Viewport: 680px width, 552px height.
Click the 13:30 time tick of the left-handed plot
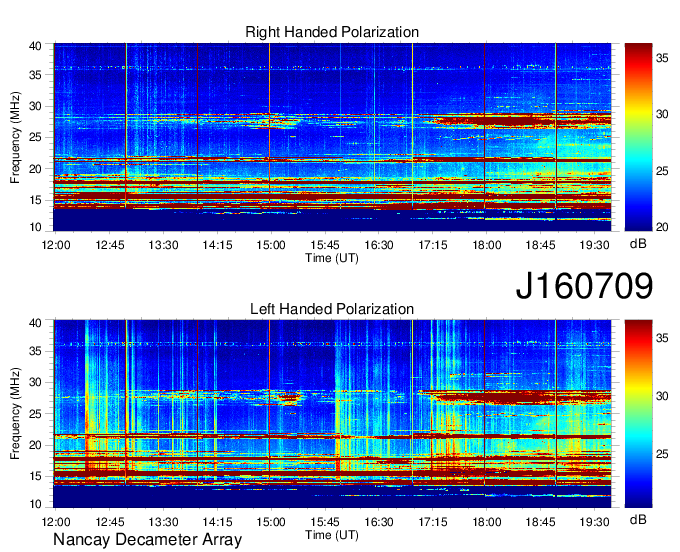(x=163, y=522)
